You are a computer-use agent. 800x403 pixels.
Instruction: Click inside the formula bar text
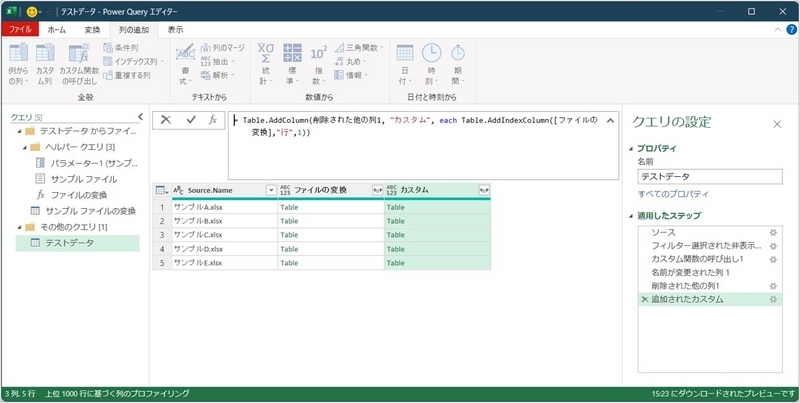tap(420, 127)
